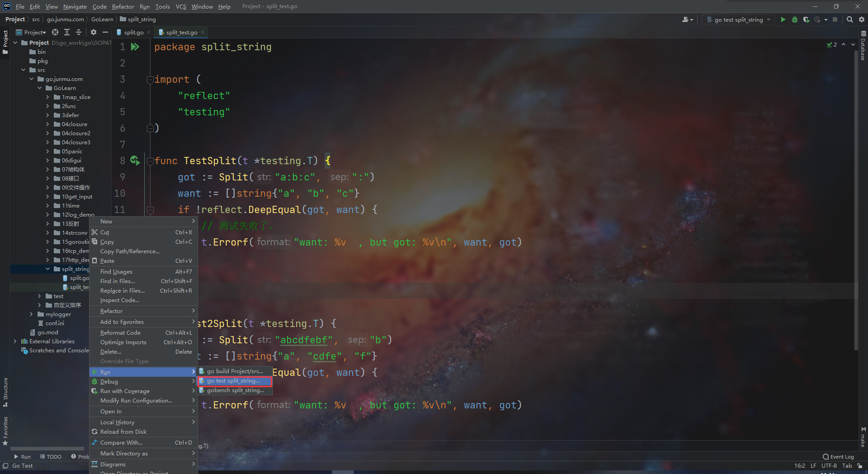Viewport: 868px width, 474px height.
Task: Jump to previous highlighted problem arrow
Action: (844, 44)
